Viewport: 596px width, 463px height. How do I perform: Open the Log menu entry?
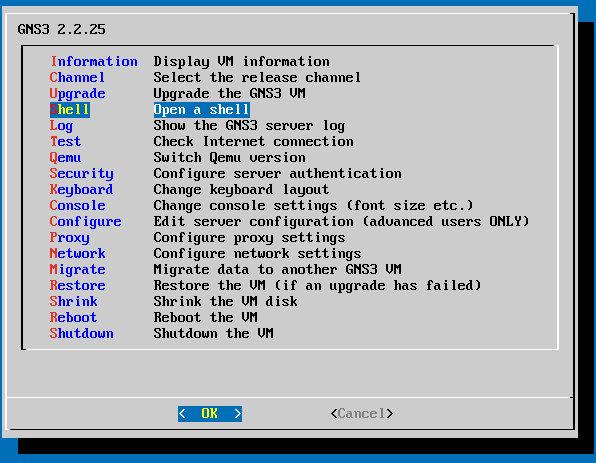point(61,126)
